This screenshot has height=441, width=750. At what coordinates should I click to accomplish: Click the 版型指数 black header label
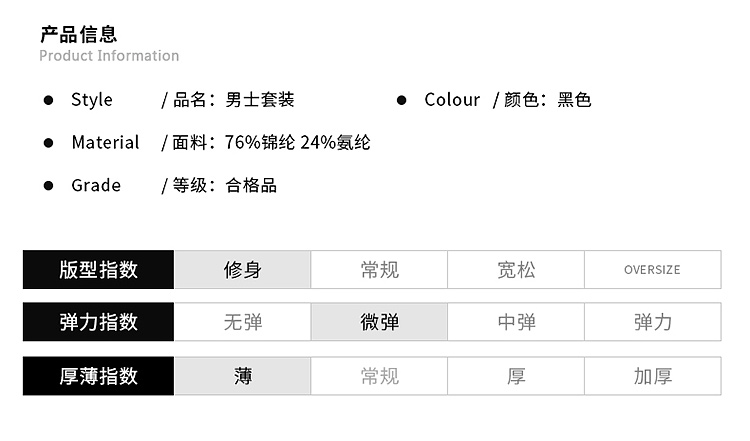pos(98,270)
